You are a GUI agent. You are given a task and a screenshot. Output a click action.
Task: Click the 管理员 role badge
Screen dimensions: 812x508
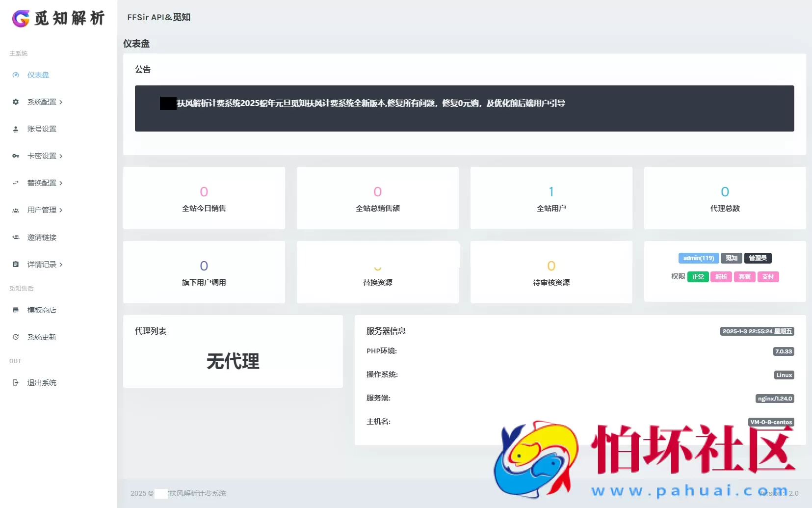tap(758, 258)
